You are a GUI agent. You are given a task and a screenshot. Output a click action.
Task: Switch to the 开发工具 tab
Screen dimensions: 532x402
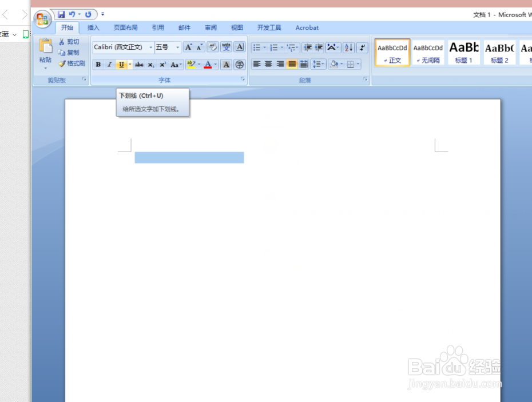tap(269, 27)
